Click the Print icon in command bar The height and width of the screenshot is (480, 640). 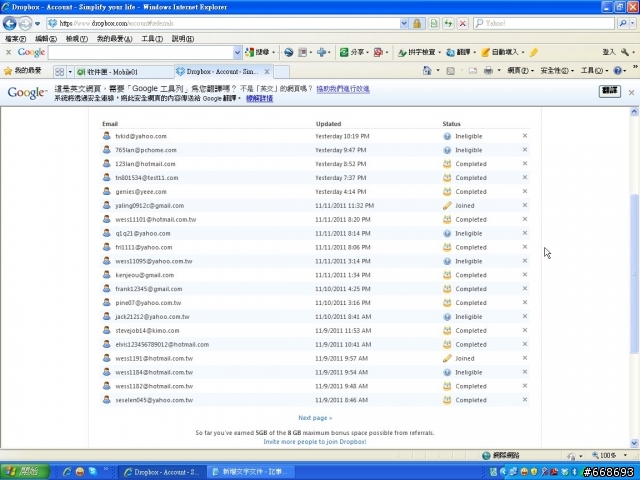[x=488, y=71]
